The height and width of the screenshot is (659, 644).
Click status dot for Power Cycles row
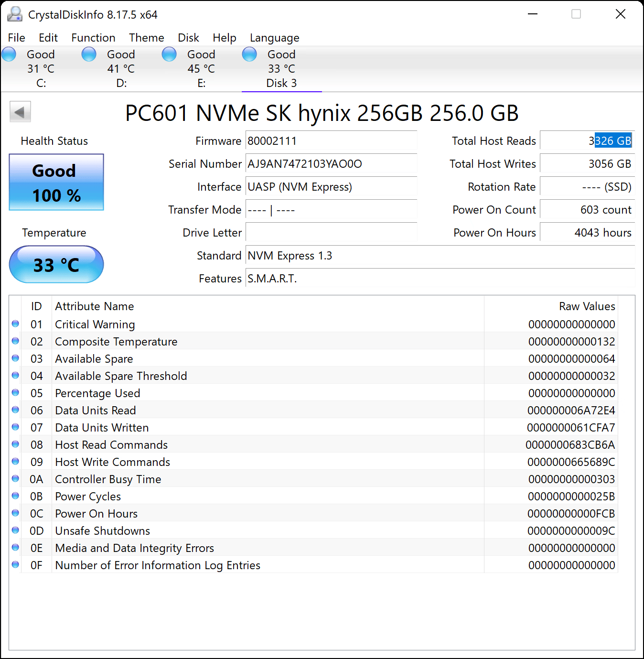pyautogui.click(x=15, y=496)
